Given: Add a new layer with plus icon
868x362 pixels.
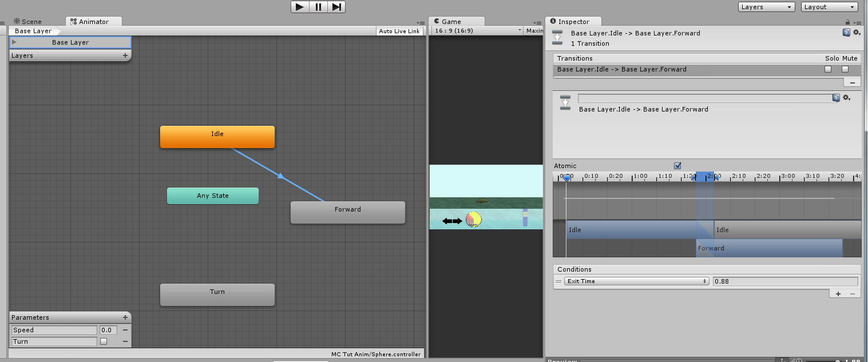Looking at the screenshot, I should click(125, 55).
